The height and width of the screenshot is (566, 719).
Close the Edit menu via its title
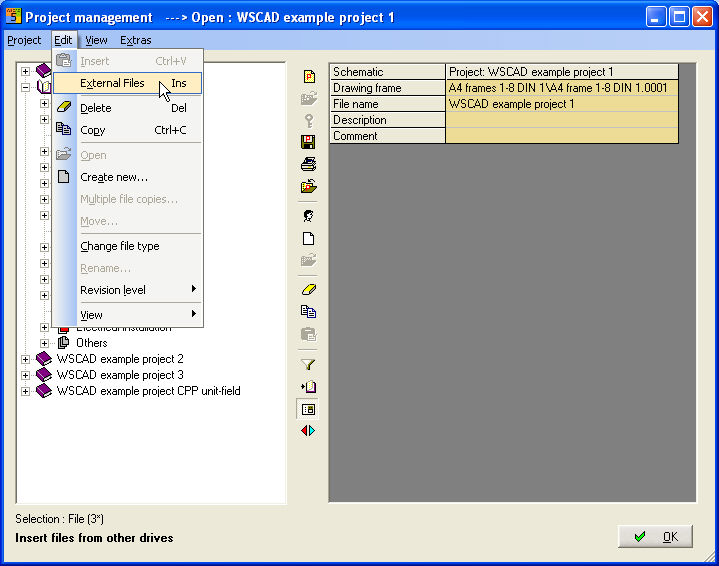63,40
